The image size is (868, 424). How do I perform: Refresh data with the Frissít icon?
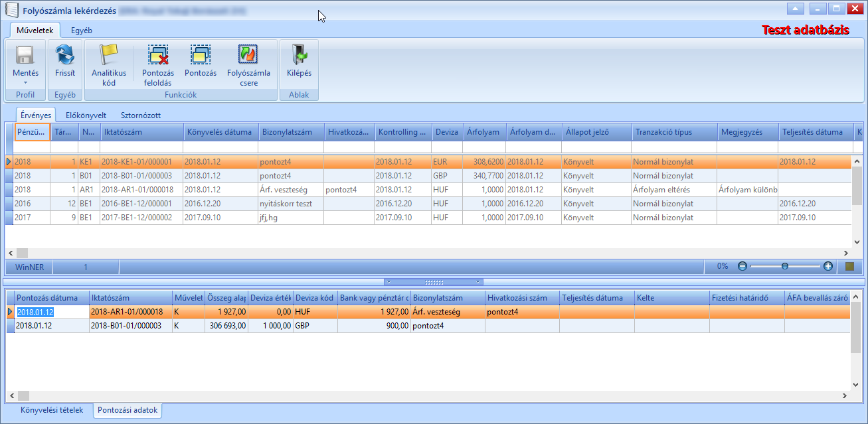(64, 54)
